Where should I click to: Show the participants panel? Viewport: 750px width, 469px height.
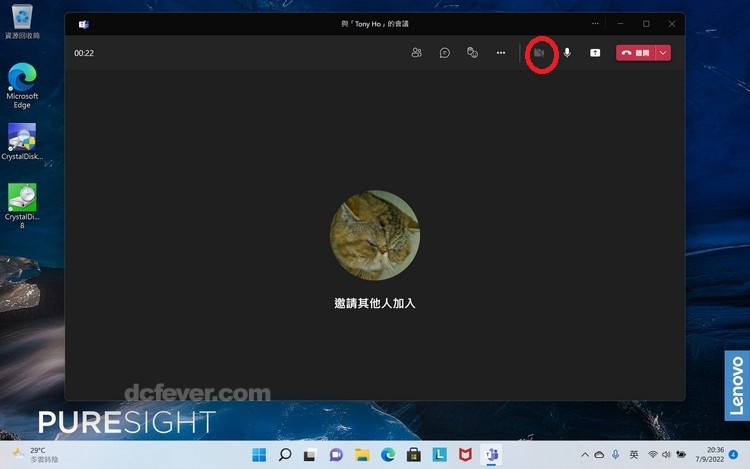(417, 53)
